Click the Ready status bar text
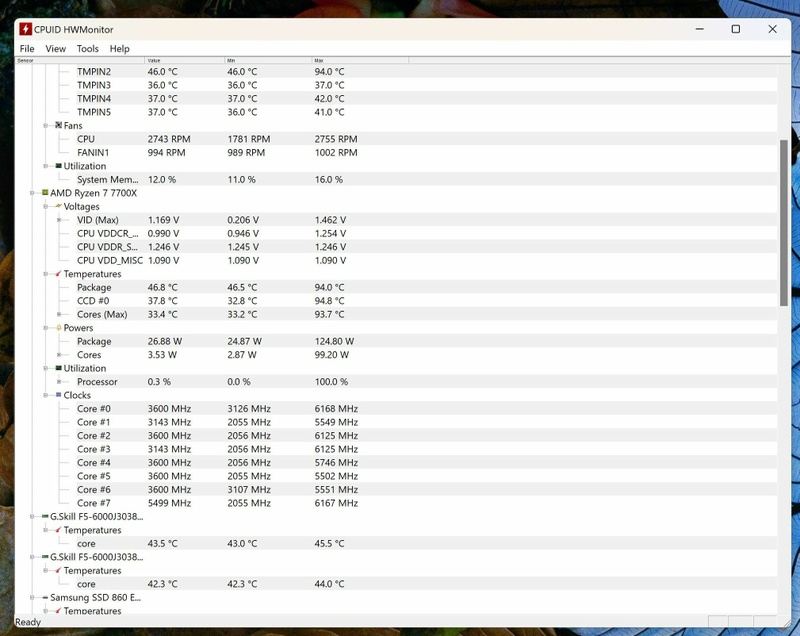 (x=28, y=622)
